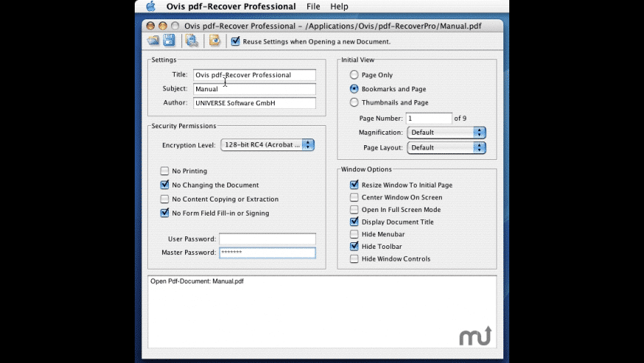Enable Center Window On Screen
This screenshot has width=644, height=363.
[x=354, y=197]
